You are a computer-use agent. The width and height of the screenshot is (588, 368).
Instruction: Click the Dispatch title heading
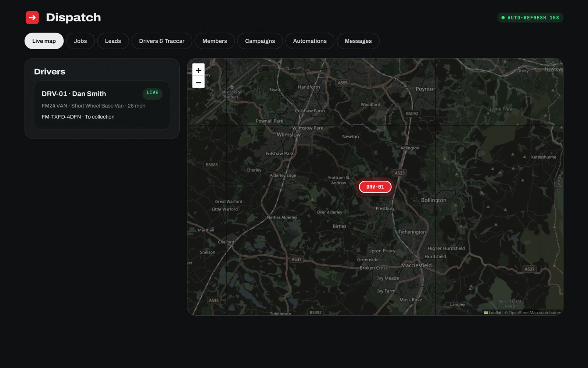click(x=73, y=17)
